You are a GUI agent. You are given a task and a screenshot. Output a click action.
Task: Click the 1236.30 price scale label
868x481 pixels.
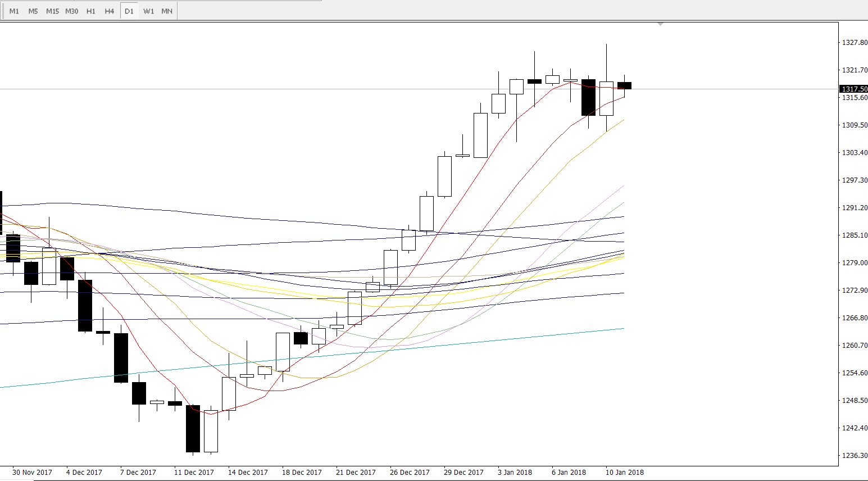click(x=854, y=456)
